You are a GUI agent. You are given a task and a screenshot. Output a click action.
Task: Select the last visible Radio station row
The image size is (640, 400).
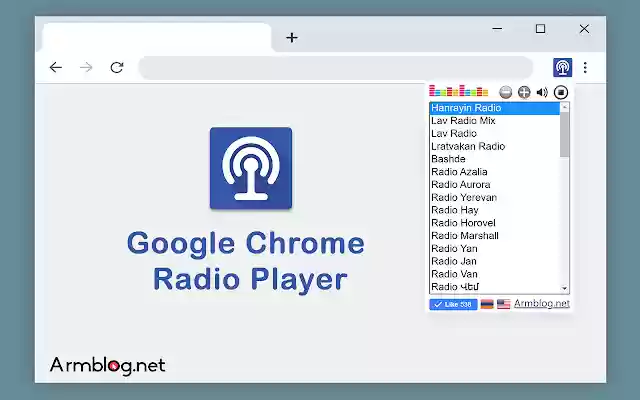click(x=495, y=287)
